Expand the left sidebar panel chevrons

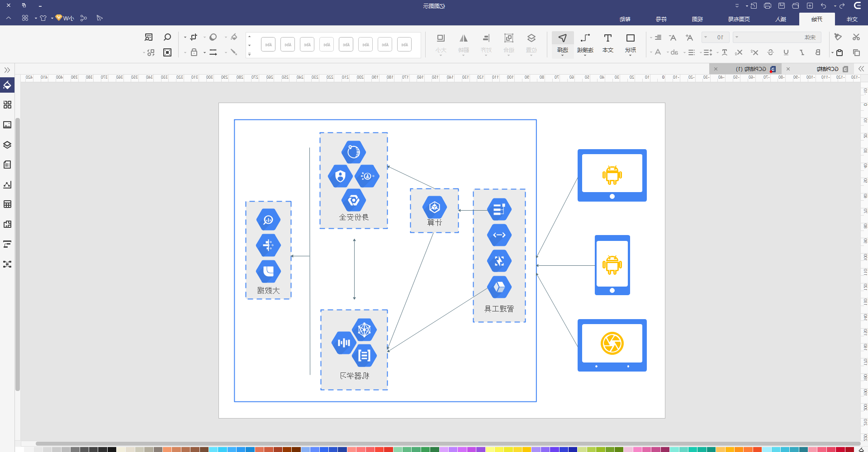[x=7, y=70]
